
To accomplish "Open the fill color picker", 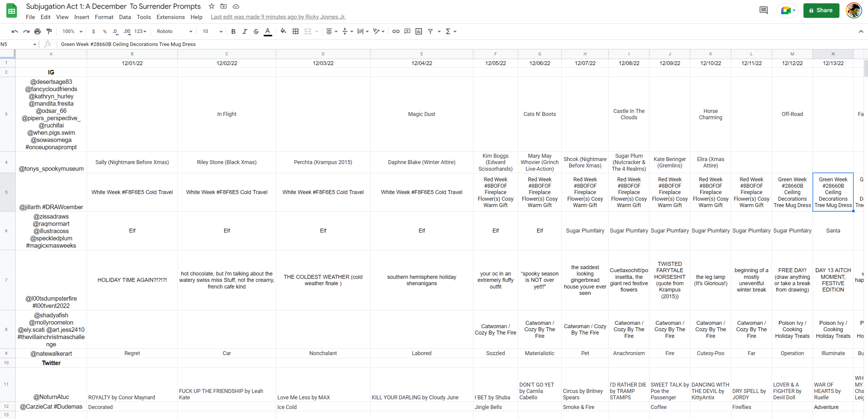I will point(283,31).
